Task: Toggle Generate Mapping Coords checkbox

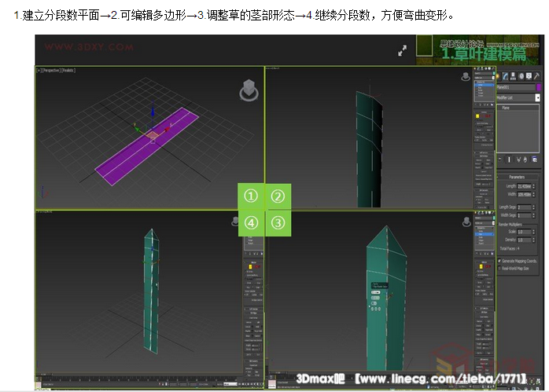Action: [x=499, y=261]
